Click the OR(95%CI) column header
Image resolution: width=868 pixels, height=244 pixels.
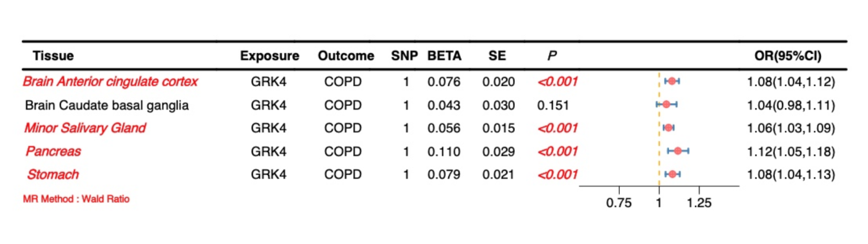(x=788, y=56)
